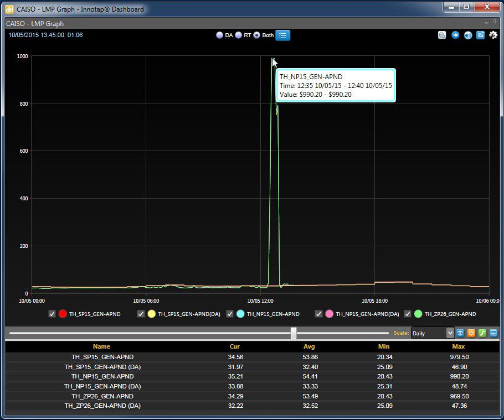Click the 10/05 18:00 x-axis label
The width and height of the screenshot is (504, 420).
coord(374,301)
